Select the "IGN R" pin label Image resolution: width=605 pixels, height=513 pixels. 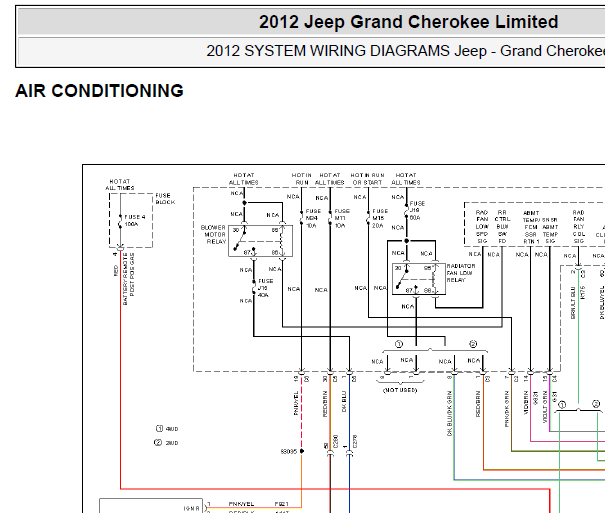[192, 509]
